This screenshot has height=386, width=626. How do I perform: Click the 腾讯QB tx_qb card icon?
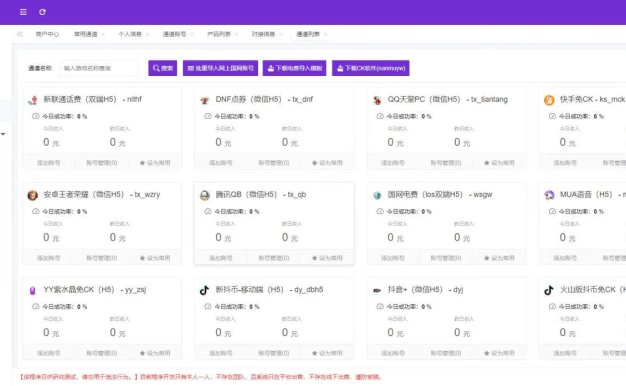205,195
